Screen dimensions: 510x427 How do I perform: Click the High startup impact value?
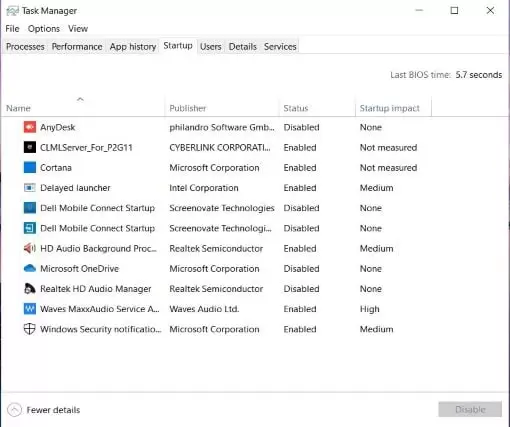point(369,309)
